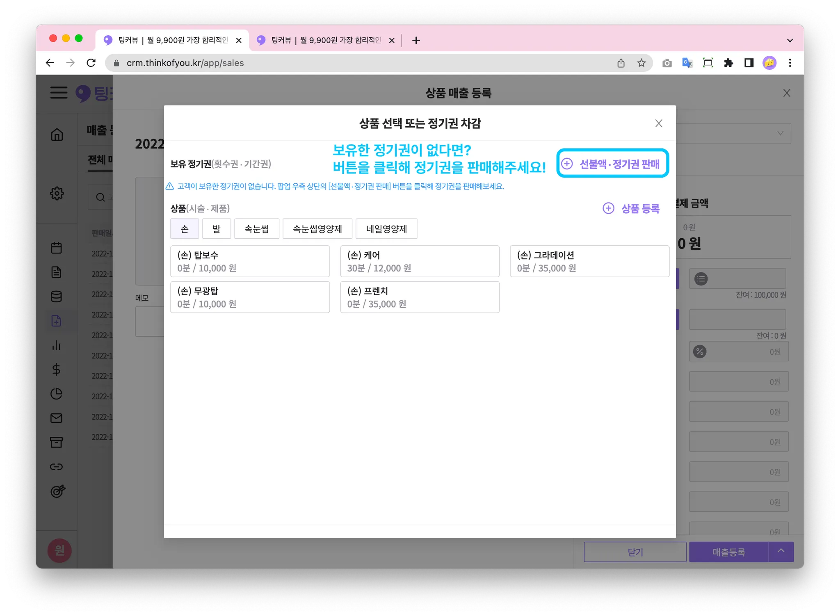Click the home icon in sidebar
This screenshot has height=616, width=840.
pos(57,135)
